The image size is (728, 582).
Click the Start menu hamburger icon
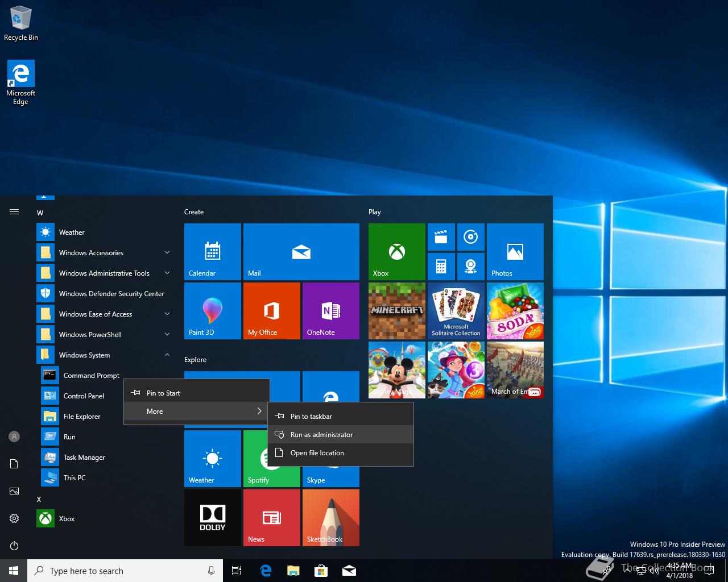[x=14, y=212]
